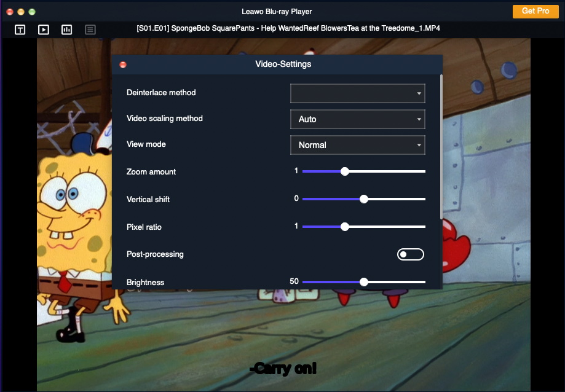
Task: Open the Video scaling method dropdown showing Auto
Action: click(357, 119)
